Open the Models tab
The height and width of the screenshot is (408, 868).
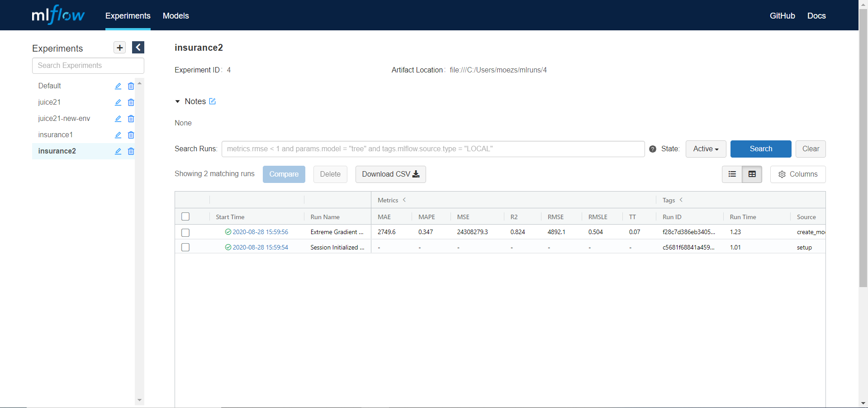tap(175, 16)
